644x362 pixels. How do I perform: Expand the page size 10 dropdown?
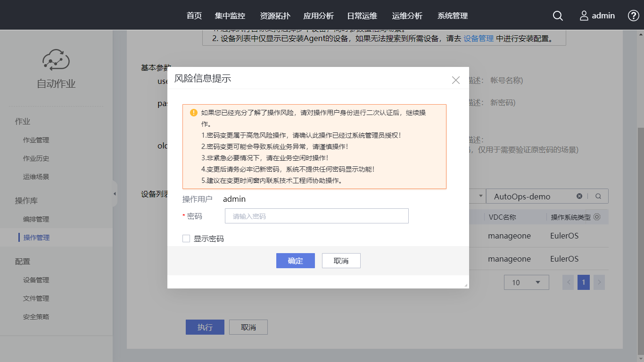pyautogui.click(x=526, y=282)
